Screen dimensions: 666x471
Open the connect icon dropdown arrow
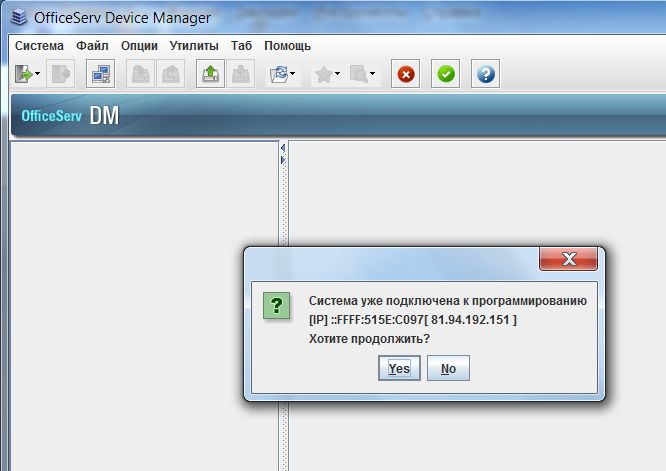37,74
